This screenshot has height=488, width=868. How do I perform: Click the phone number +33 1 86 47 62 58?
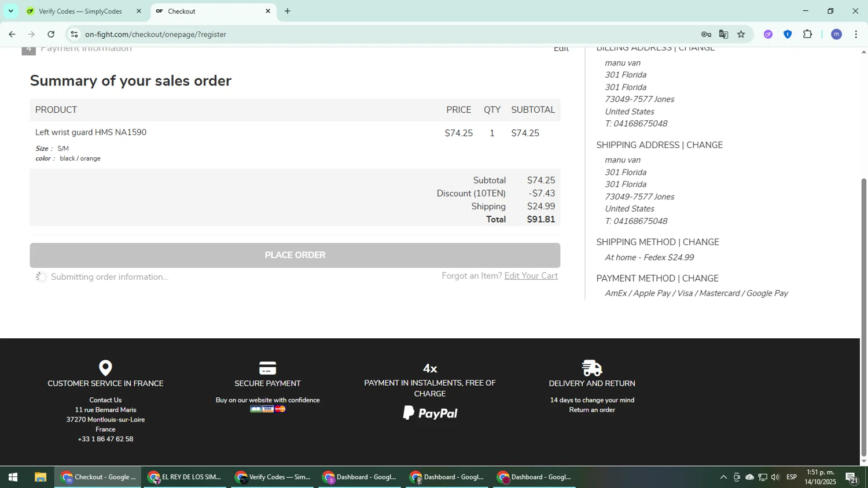point(105,439)
